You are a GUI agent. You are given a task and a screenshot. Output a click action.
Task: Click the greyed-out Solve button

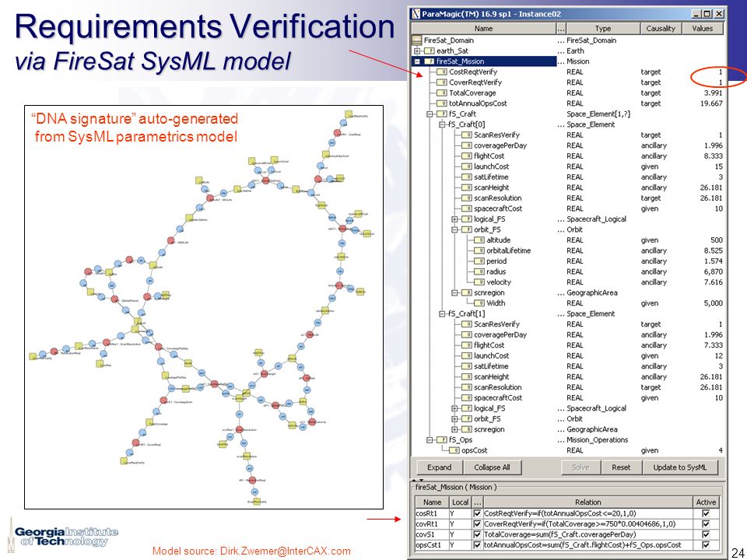coord(580,467)
